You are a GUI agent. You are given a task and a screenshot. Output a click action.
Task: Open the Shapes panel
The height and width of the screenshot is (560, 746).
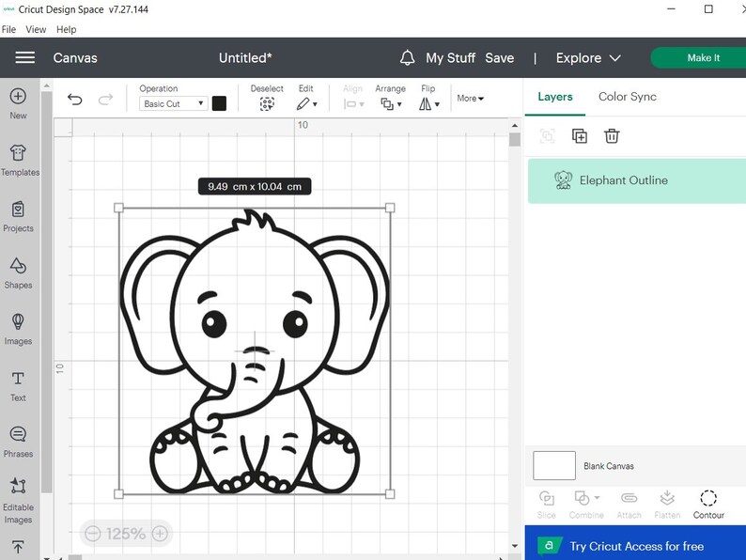[x=18, y=273]
